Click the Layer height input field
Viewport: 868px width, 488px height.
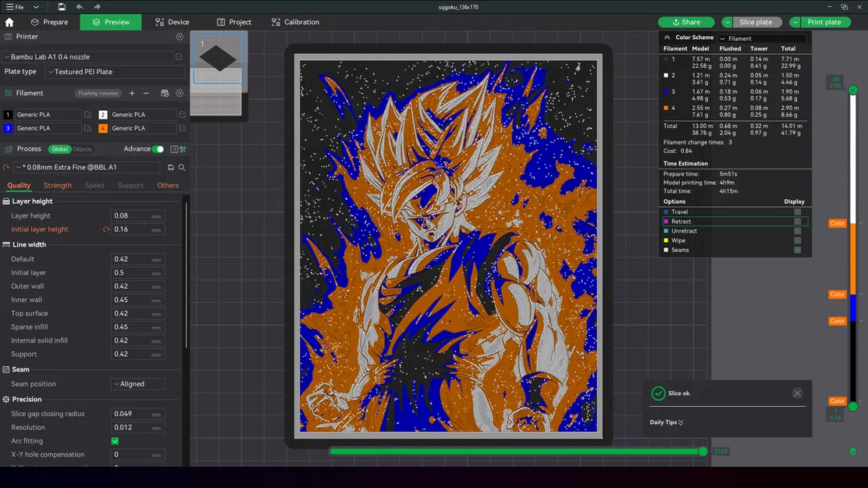[x=138, y=216]
